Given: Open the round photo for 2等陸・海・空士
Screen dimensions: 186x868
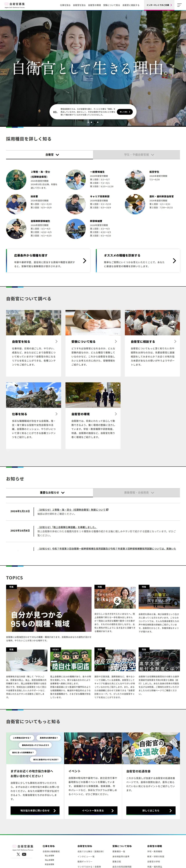Looking at the screenshot, I should [16, 180].
